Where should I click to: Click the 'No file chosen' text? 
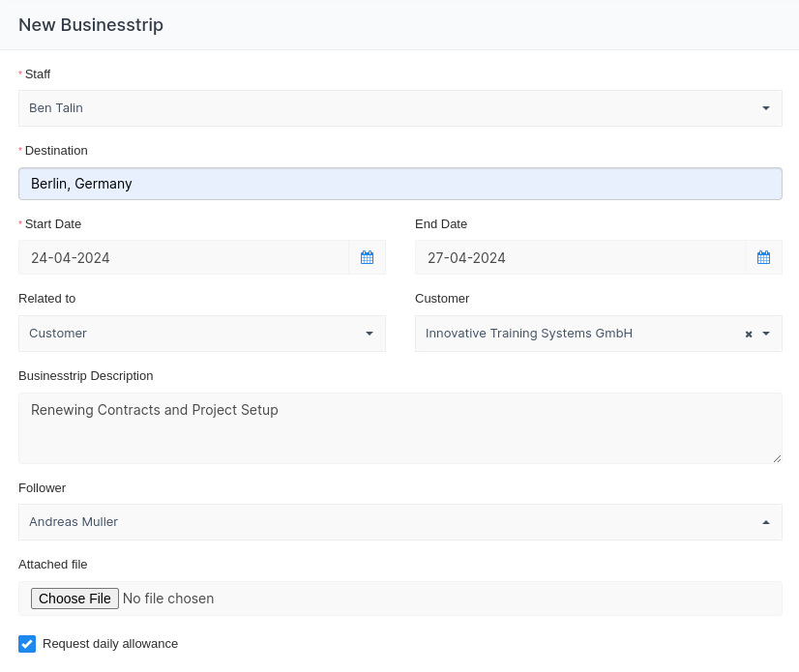pos(168,599)
